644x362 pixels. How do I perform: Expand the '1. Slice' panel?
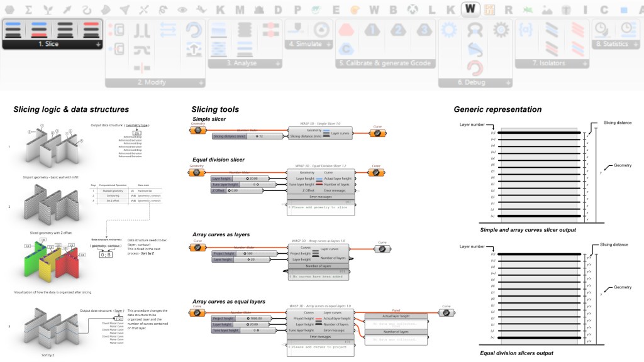click(x=98, y=45)
